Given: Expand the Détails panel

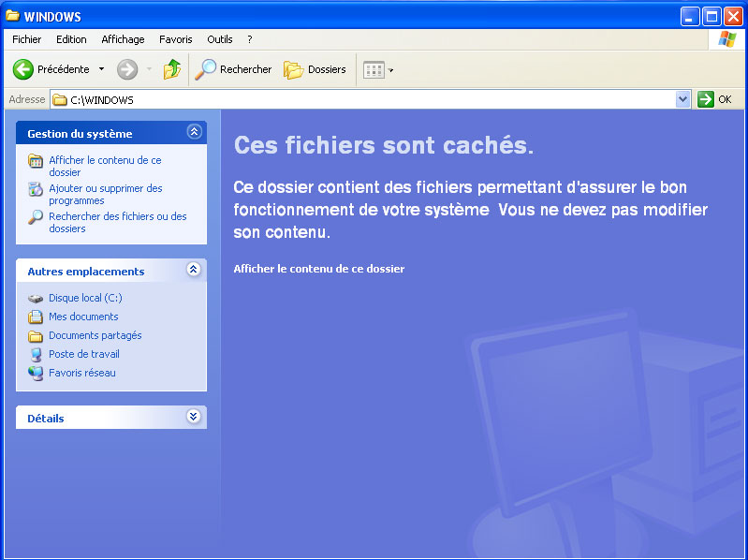Looking at the screenshot, I should (x=193, y=417).
